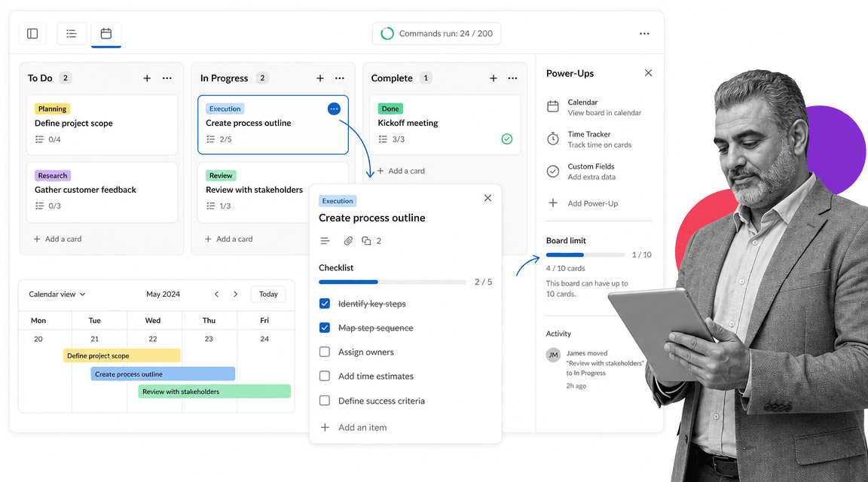The height and width of the screenshot is (482, 868).
Task: Click Add an item in checklist
Action: [x=353, y=428]
